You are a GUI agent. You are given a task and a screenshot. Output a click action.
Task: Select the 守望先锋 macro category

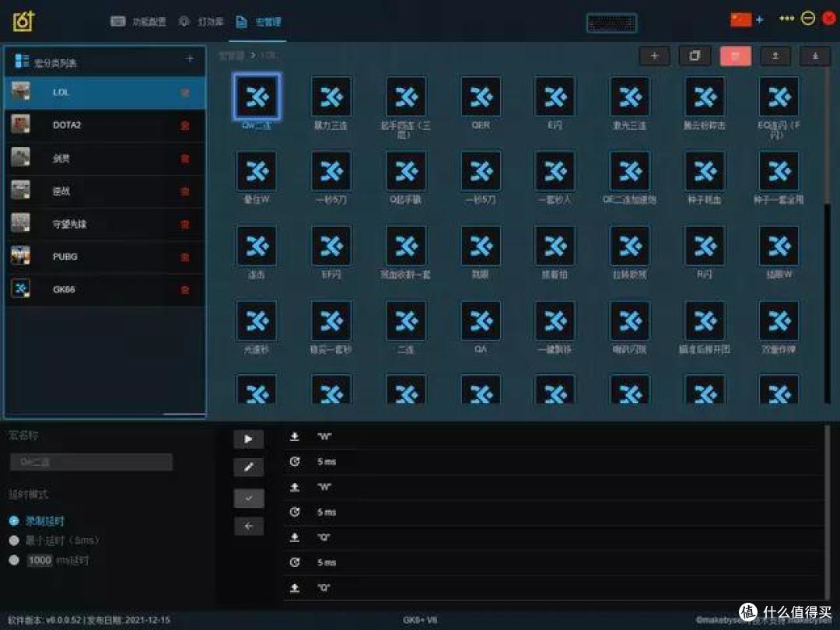pos(105,224)
